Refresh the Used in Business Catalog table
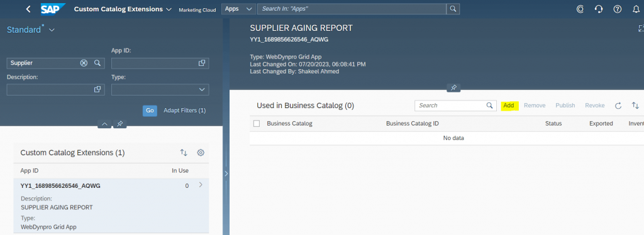Screen dimensions: 644x235 click(x=618, y=106)
